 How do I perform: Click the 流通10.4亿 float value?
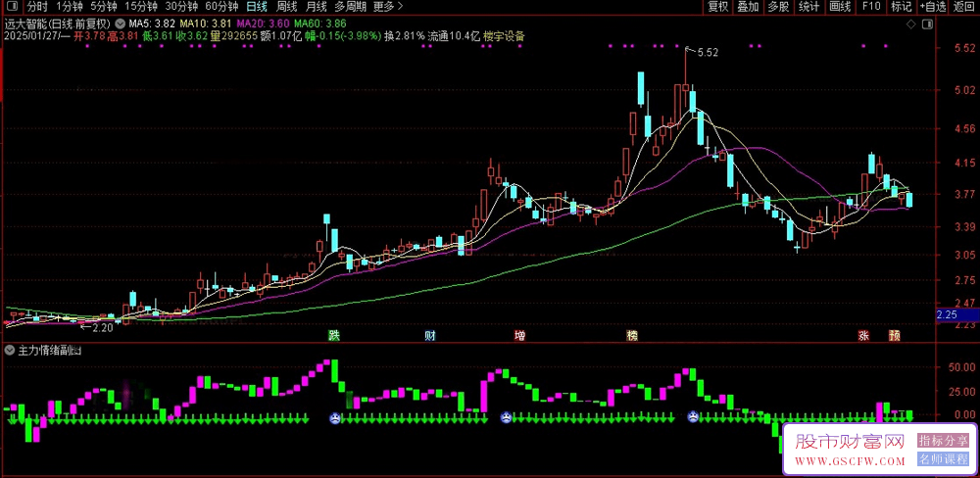coord(454,36)
